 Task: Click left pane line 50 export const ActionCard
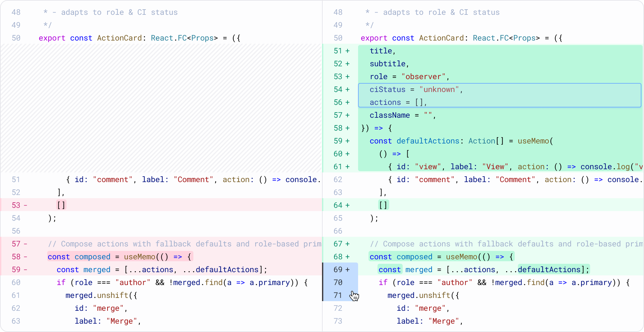click(161, 38)
